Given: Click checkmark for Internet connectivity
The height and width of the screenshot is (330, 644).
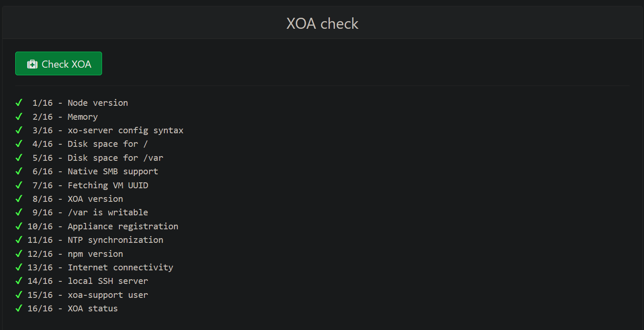Looking at the screenshot, I should click(19, 267).
